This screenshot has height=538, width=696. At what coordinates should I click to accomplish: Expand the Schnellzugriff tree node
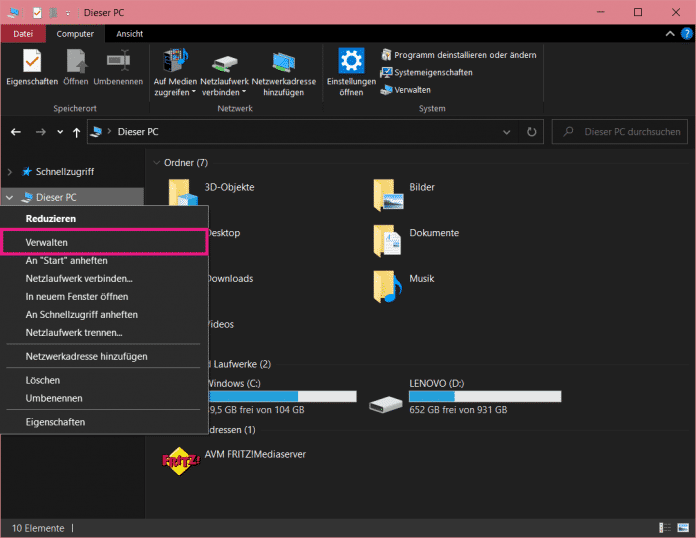10,172
